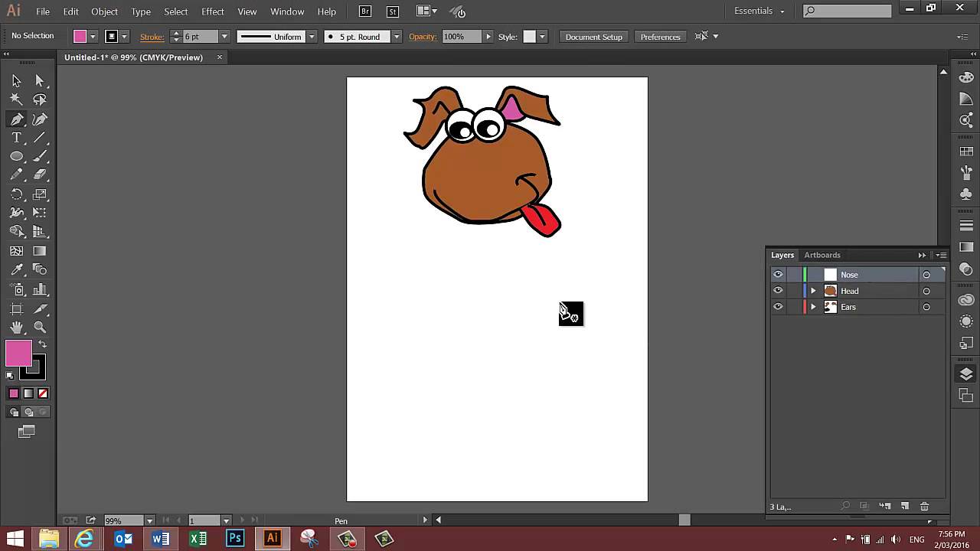Set paint mode to None

point(43,393)
